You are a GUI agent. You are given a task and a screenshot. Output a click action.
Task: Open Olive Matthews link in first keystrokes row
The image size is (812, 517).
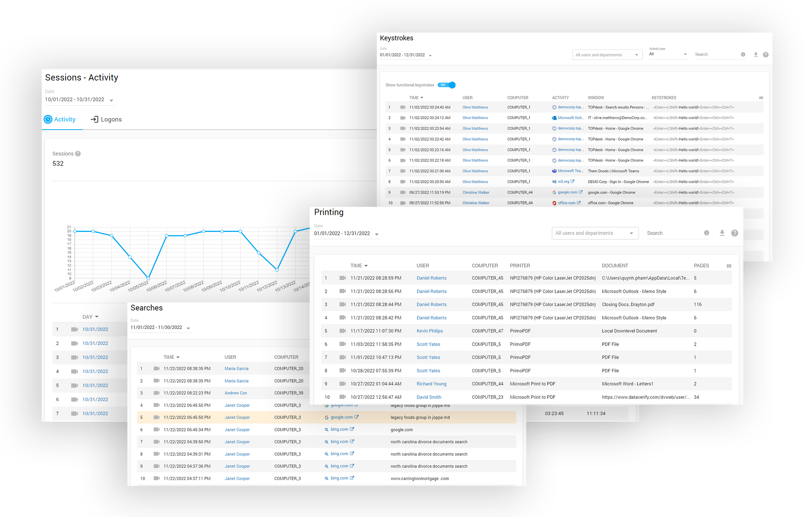click(475, 107)
